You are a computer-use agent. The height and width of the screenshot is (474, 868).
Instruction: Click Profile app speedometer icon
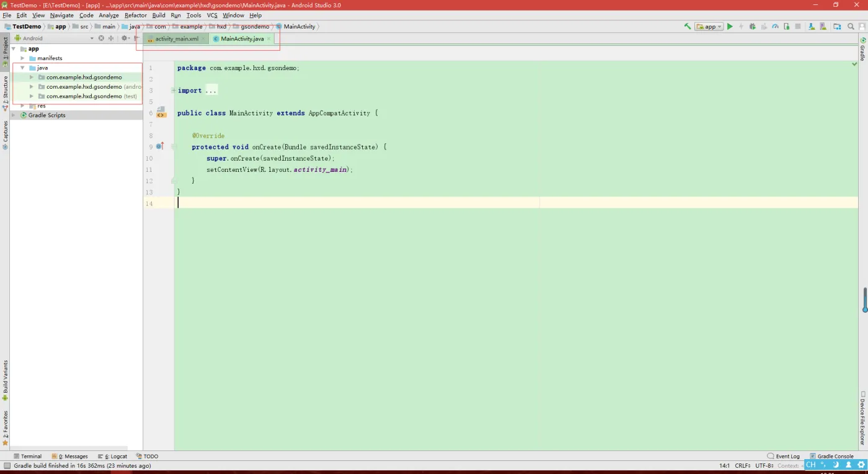(x=775, y=27)
